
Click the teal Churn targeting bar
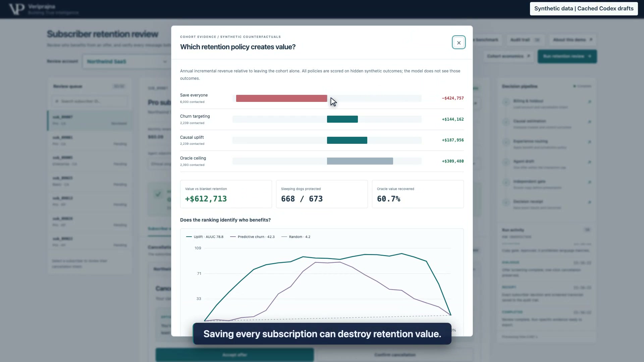pyautogui.click(x=342, y=119)
